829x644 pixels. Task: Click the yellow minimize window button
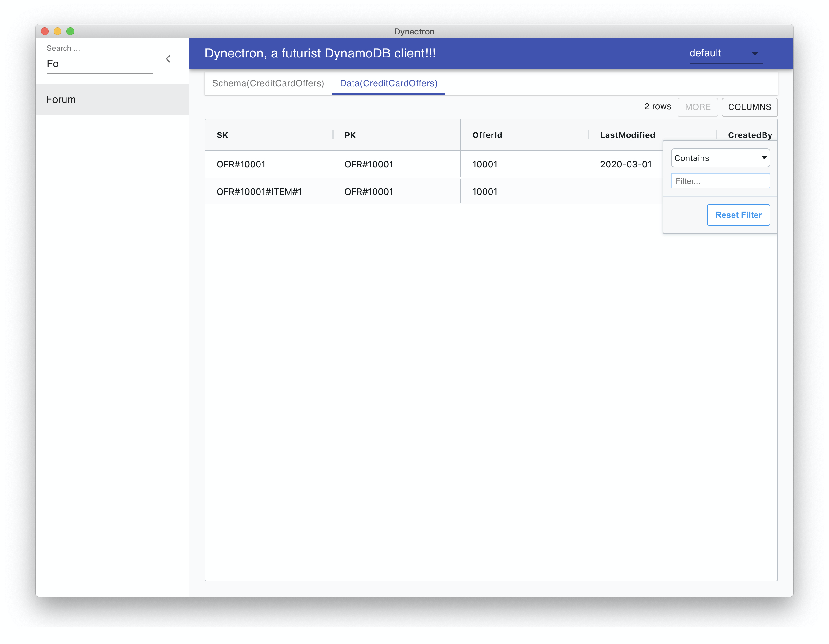pyautogui.click(x=58, y=32)
